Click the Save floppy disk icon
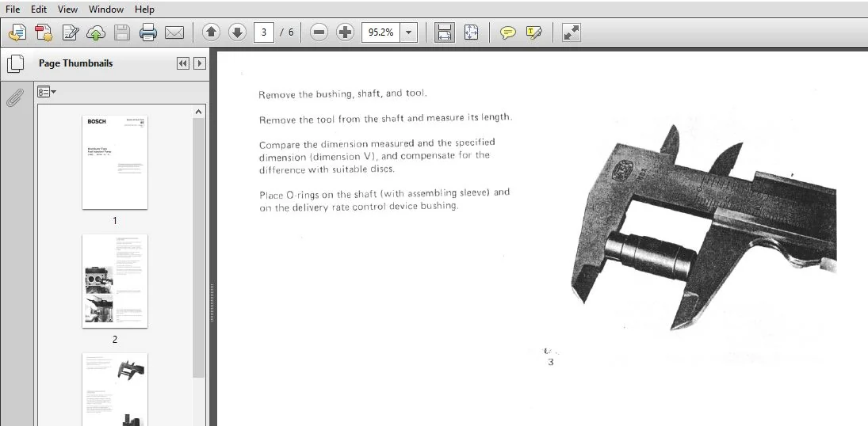This screenshot has height=426, width=868. (122, 32)
